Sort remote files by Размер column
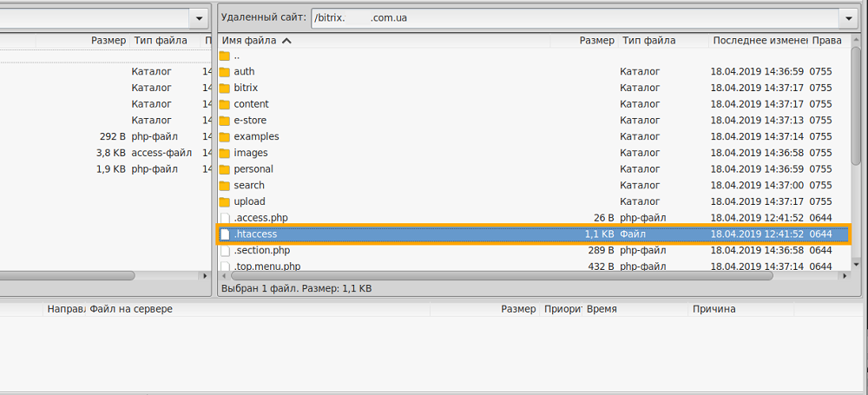This screenshot has width=868, height=395. tap(597, 40)
